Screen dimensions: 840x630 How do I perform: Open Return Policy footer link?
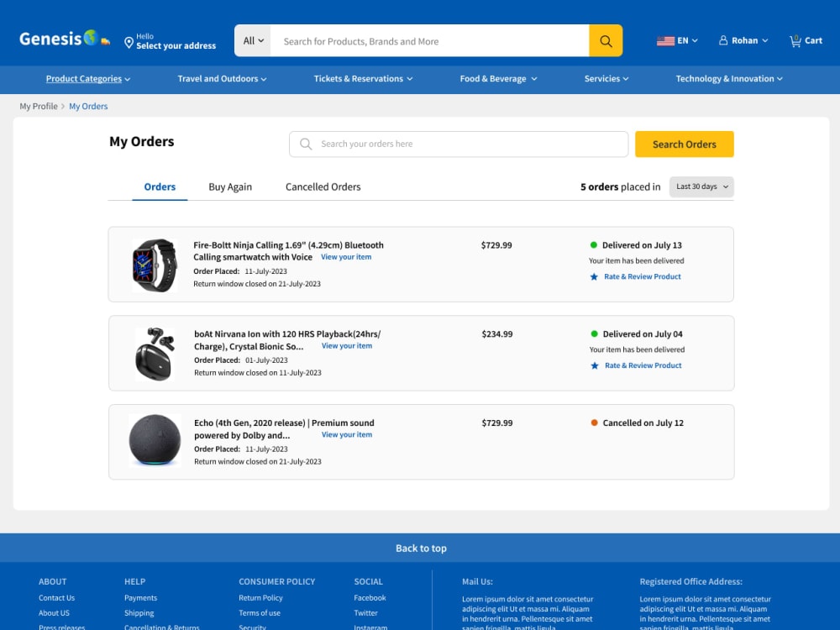[x=261, y=598]
